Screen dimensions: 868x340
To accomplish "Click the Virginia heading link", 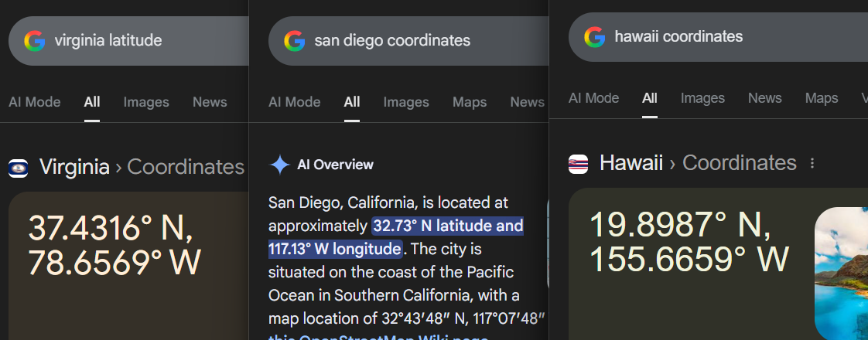I will tap(75, 167).
